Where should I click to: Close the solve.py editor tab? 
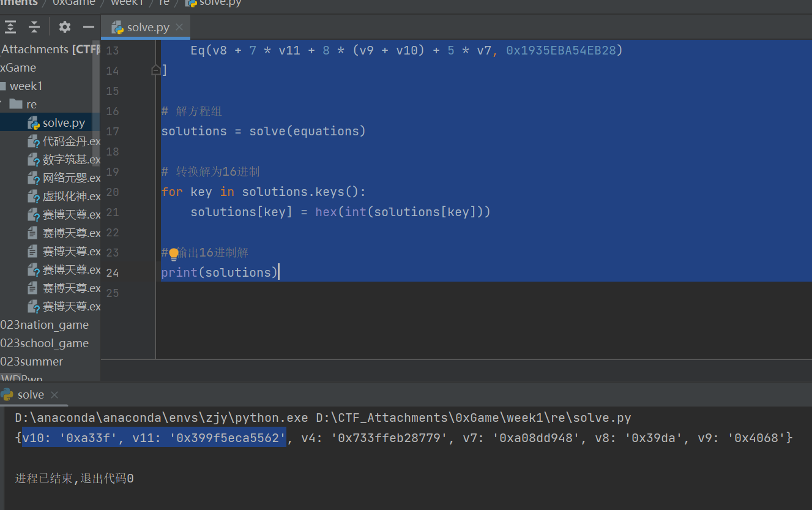pos(179,28)
